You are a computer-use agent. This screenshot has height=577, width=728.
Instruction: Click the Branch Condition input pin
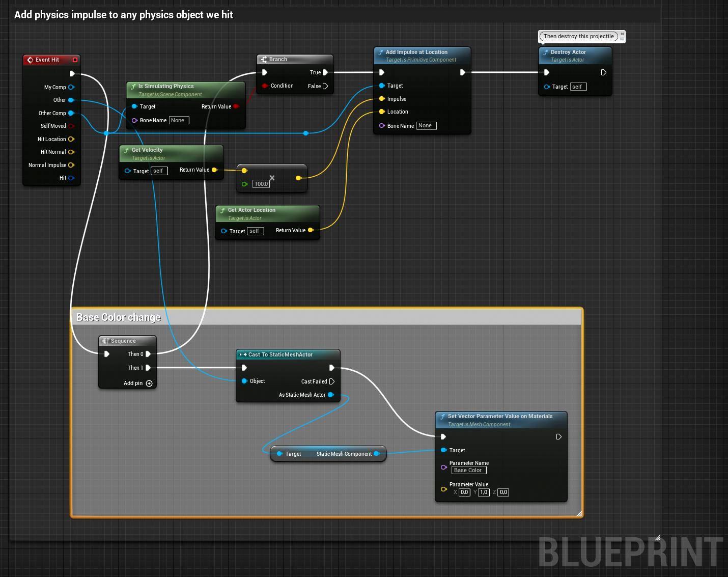coord(265,86)
